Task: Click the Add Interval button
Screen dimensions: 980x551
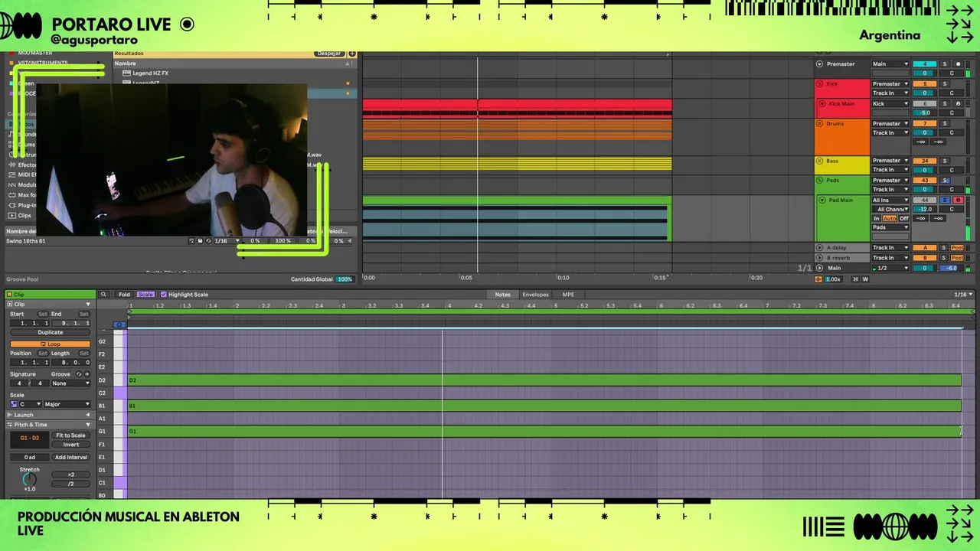Action: 70,458
